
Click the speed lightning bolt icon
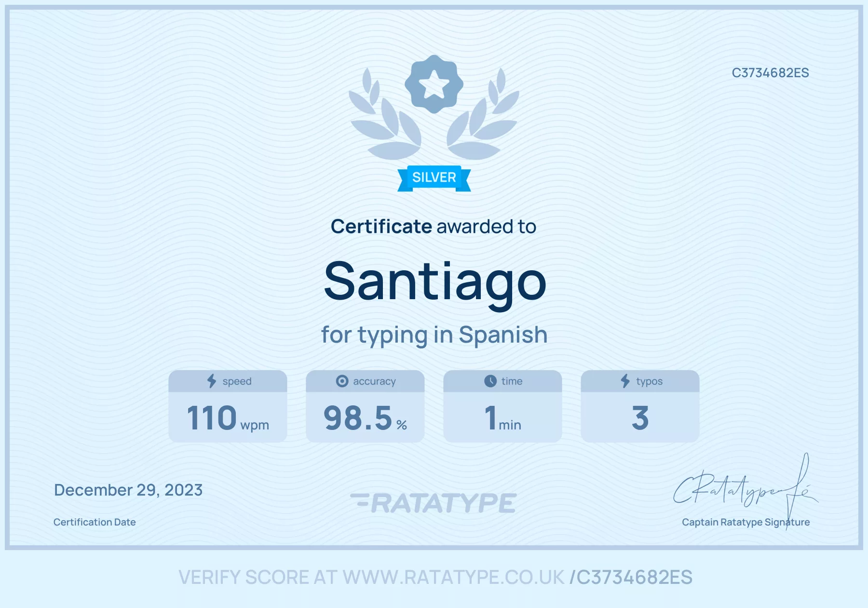(x=212, y=381)
